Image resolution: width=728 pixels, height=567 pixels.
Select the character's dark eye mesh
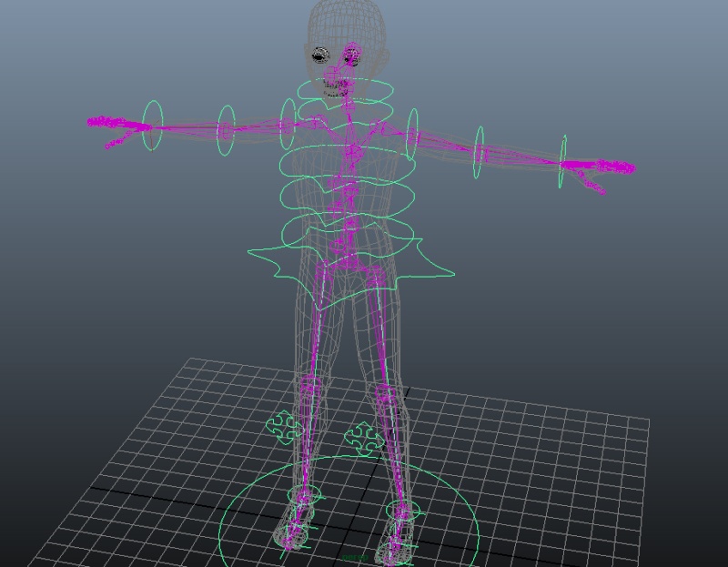tap(319, 56)
